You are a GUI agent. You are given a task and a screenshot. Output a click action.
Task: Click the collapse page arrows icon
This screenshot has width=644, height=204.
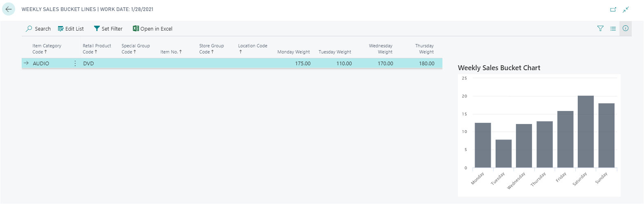tap(626, 9)
